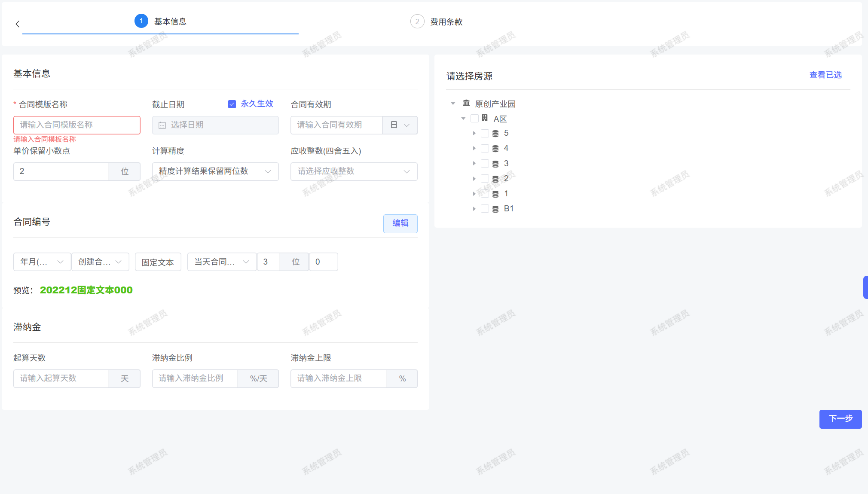
Task: Click the 编辑 button for 合同编号
Action: pos(400,223)
